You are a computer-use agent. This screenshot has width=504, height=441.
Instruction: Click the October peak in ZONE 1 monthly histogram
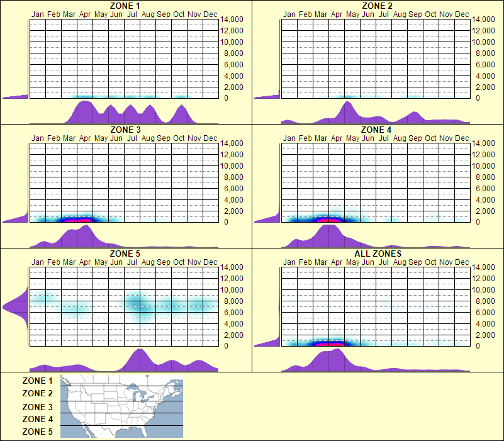coord(182,114)
